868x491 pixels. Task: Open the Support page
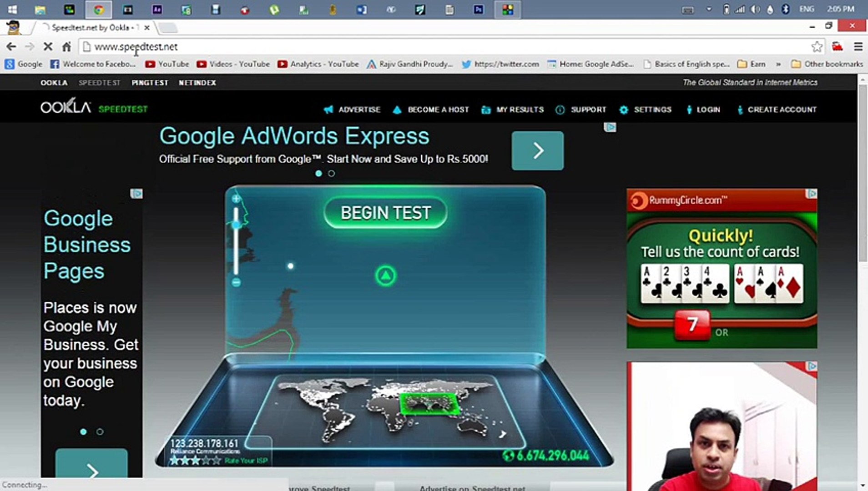click(589, 110)
